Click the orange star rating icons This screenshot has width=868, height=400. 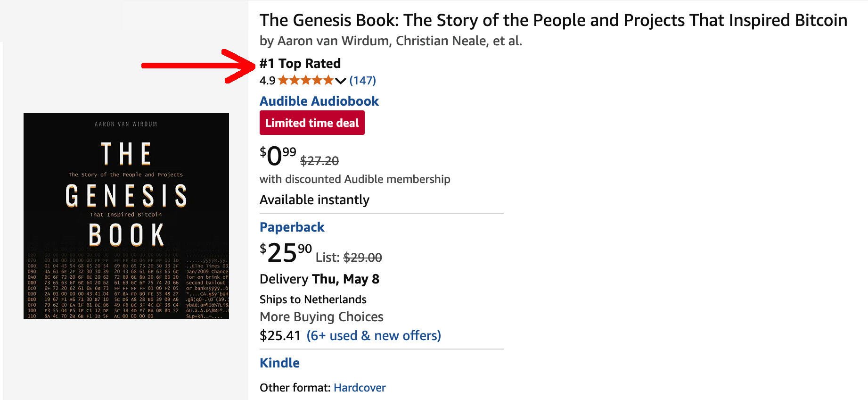pos(306,80)
